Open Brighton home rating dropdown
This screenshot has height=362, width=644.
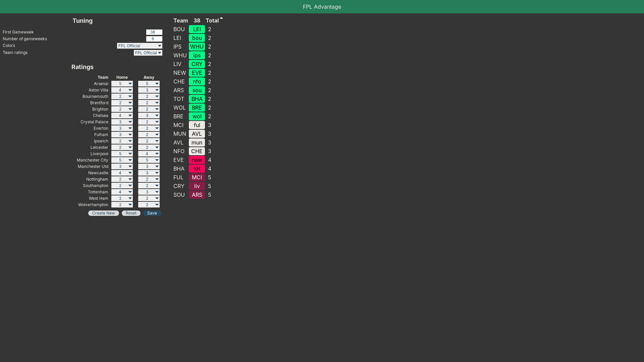[122, 109]
